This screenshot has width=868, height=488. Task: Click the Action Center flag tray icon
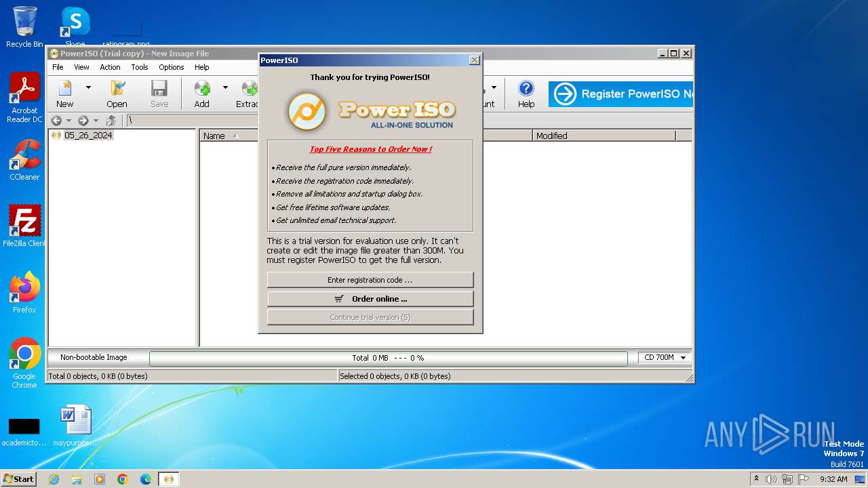pos(804,479)
